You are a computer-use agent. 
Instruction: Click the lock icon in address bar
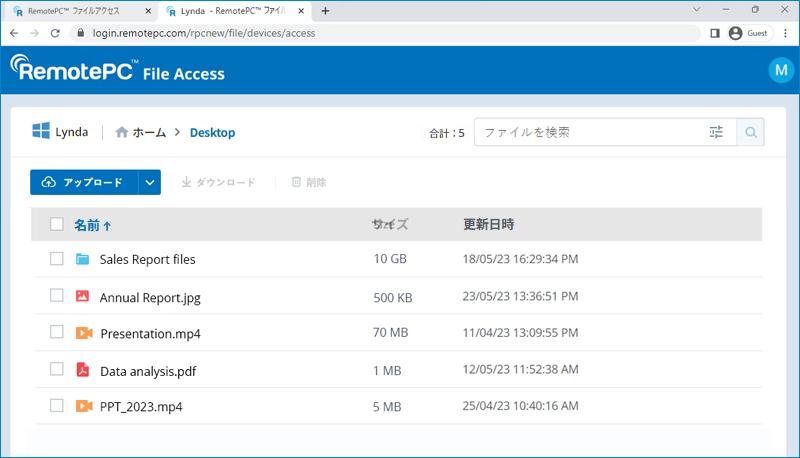tap(80, 33)
